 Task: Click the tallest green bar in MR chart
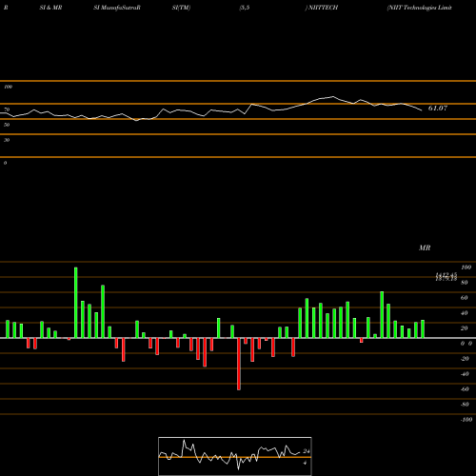[x=76, y=303]
